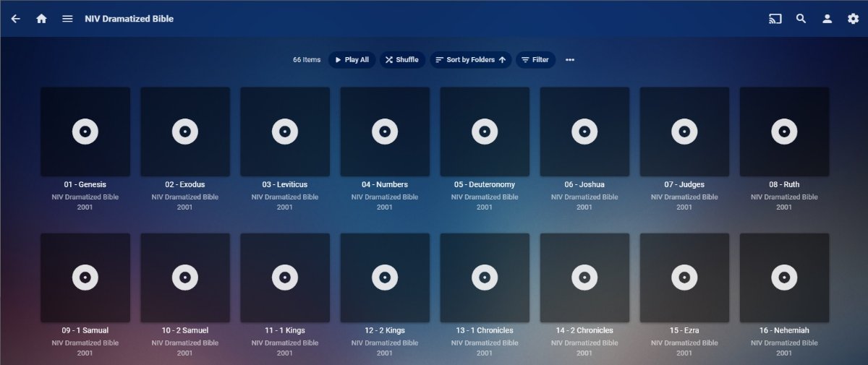Click Play All button
The image size is (868, 365).
pyautogui.click(x=352, y=60)
